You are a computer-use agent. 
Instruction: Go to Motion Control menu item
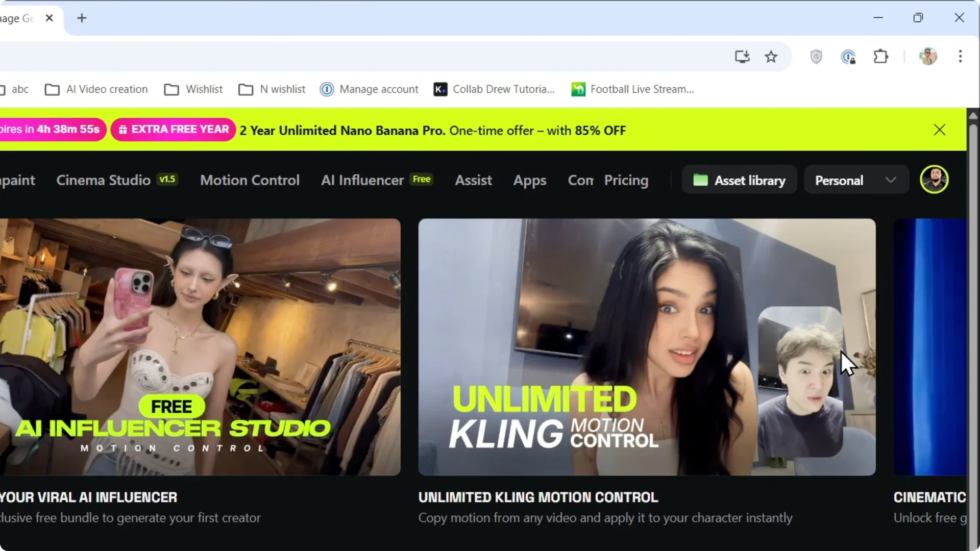click(x=250, y=180)
